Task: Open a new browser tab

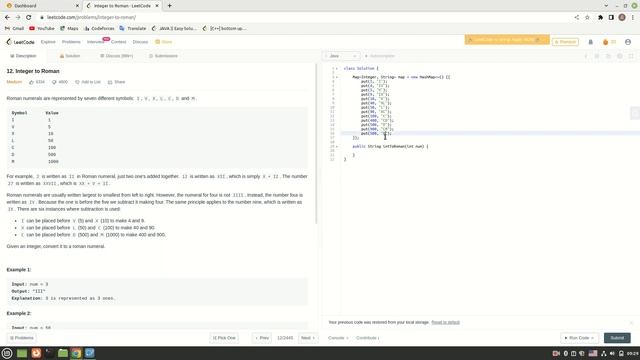Action: point(169,6)
